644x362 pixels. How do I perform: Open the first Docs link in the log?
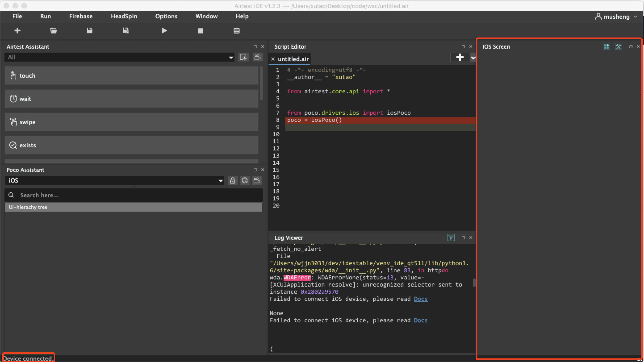pyautogui.click(x=420, y=299)
